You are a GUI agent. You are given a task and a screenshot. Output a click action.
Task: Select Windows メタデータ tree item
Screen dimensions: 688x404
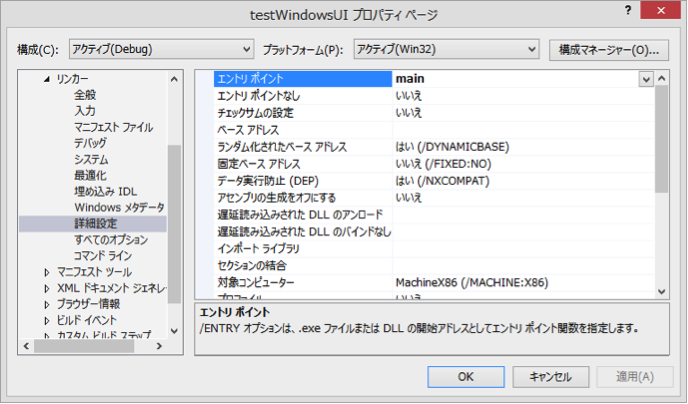[119, 207]
